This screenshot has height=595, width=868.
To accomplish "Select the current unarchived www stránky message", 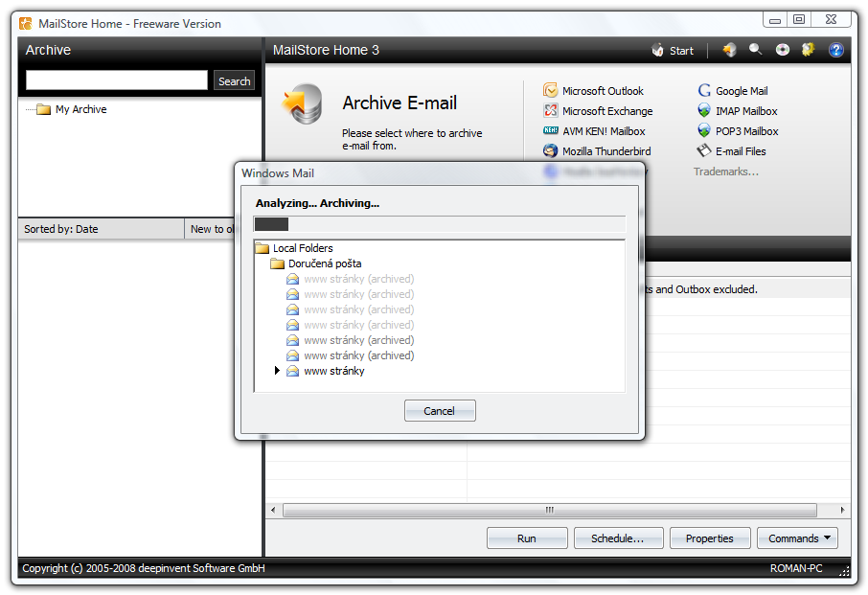I will pyautogui.click(x=333, y=371).
